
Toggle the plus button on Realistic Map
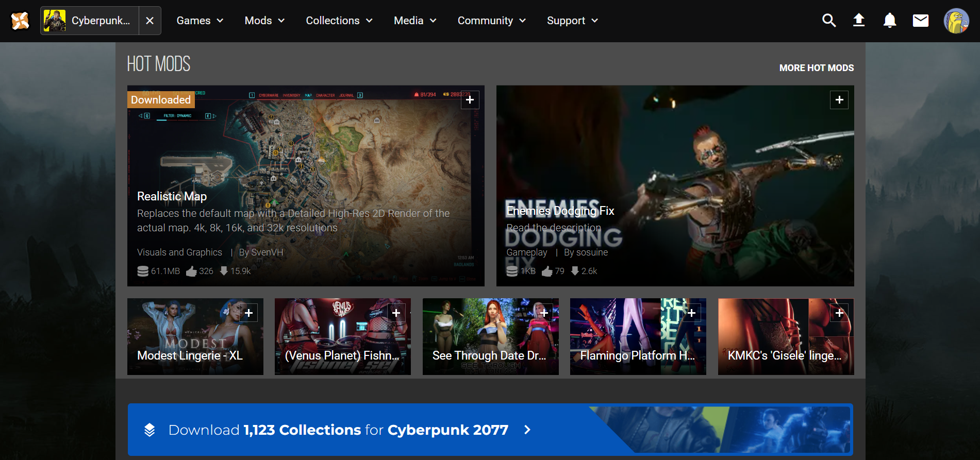click(x=470, y=100)
